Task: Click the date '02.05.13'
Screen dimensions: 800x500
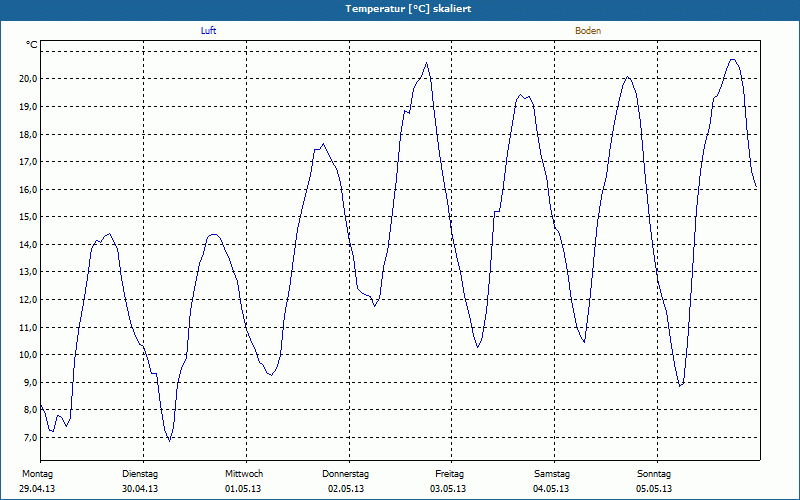Action: [x=346, y=489]
